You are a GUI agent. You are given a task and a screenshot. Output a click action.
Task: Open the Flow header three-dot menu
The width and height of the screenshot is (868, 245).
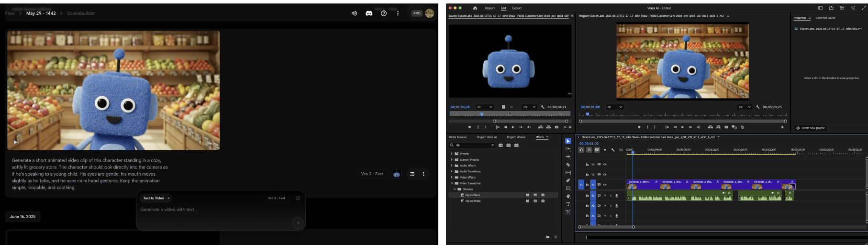pyautogui.click(x=398, y=13)
